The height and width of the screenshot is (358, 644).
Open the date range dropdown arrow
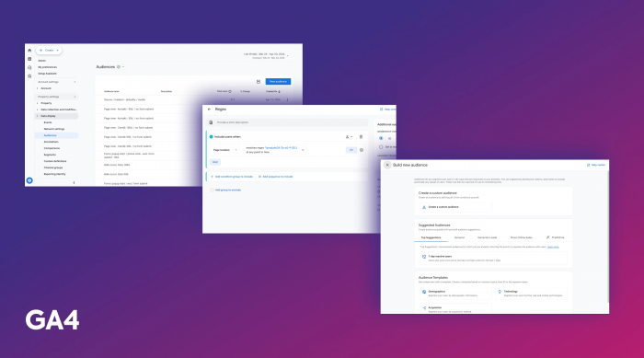tap(287, 55)
